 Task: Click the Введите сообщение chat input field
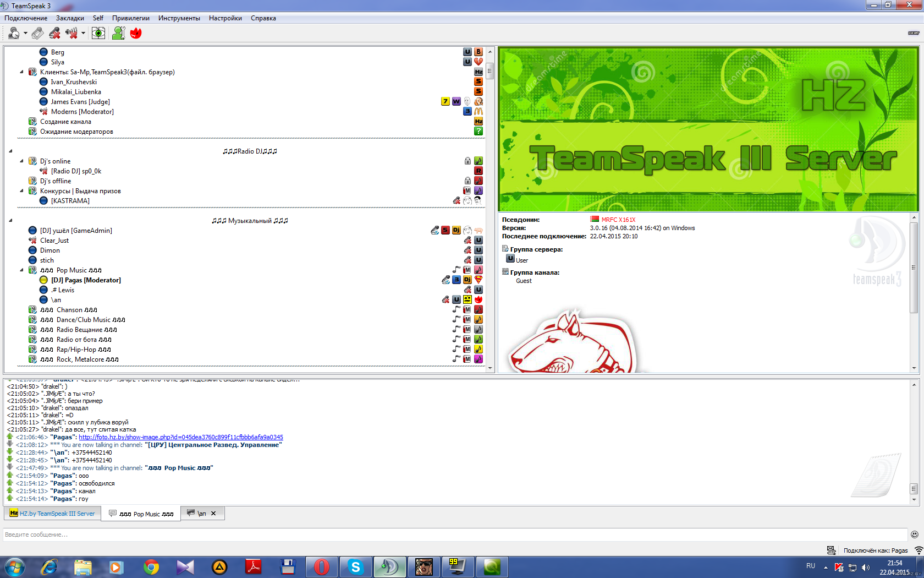[x=455, y=535]
